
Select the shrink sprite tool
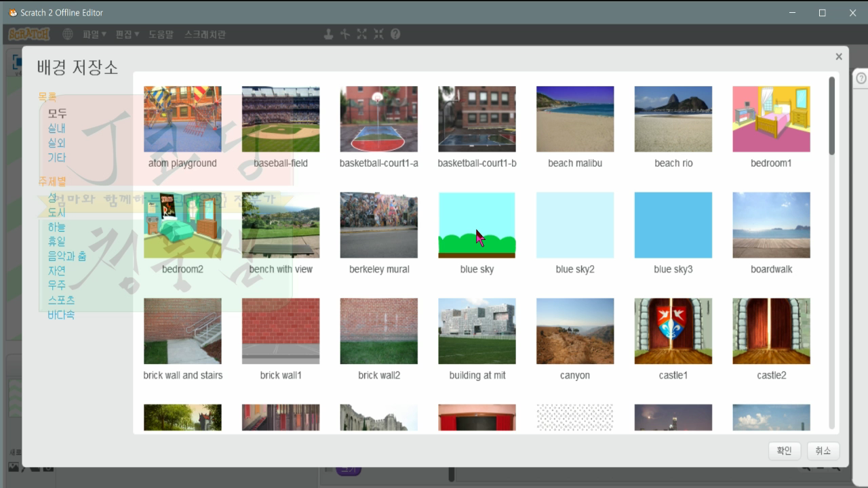pyautogui.click(x=378, y=34)
